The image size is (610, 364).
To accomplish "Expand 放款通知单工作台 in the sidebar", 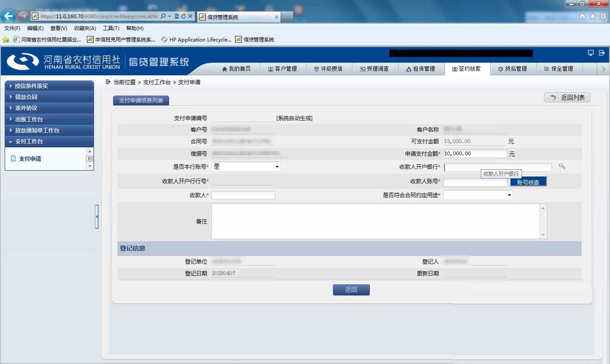I will click(x=49, y=130).
